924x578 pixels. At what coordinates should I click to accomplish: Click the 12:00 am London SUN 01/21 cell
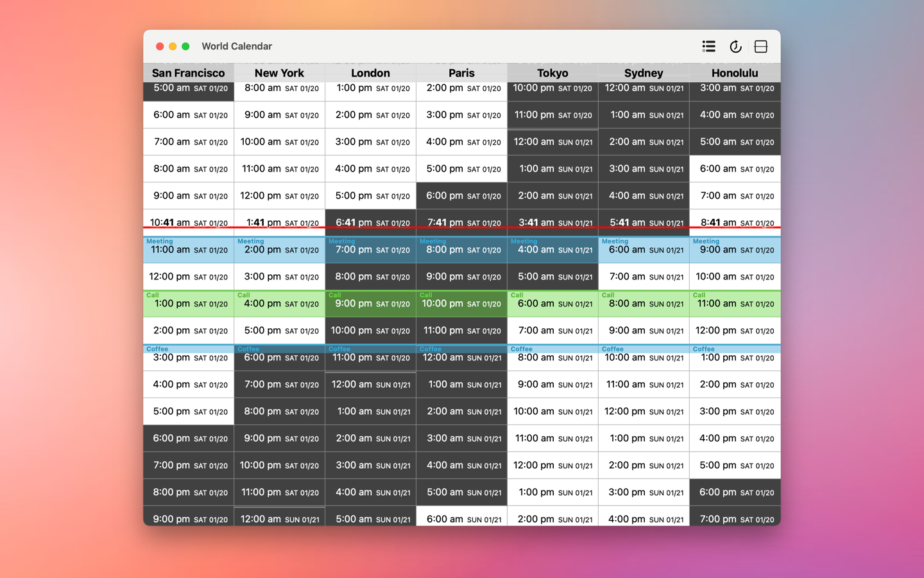(371, 385)
